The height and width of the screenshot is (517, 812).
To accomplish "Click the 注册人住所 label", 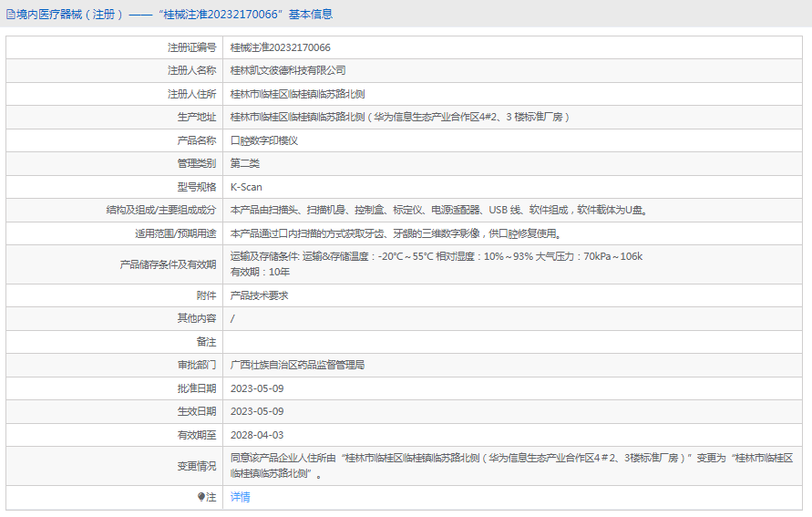I will coord(191,94).
